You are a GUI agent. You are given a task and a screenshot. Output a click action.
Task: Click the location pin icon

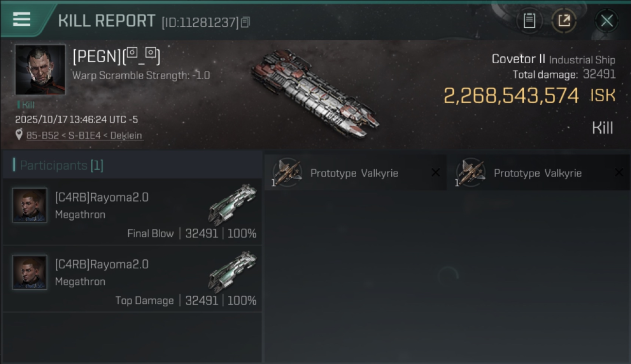coord(19,135)
